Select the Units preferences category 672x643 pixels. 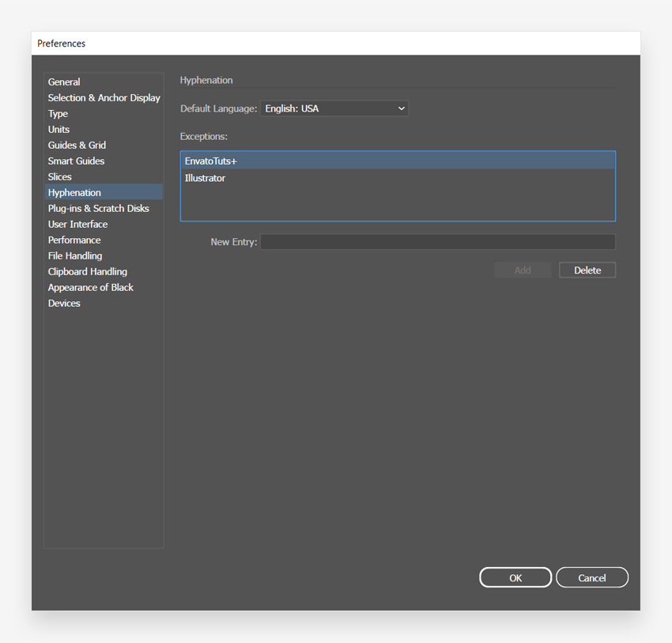(x=59, y=129)
